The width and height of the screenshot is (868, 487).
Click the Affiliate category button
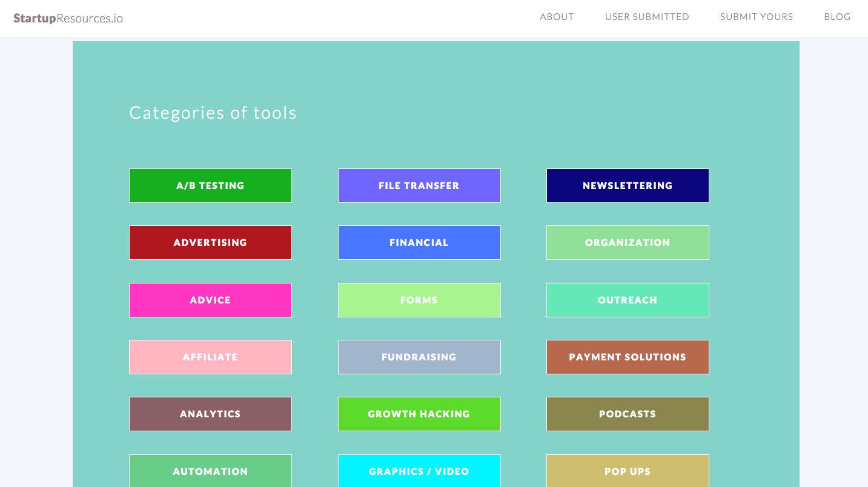(x=210, y=357)
